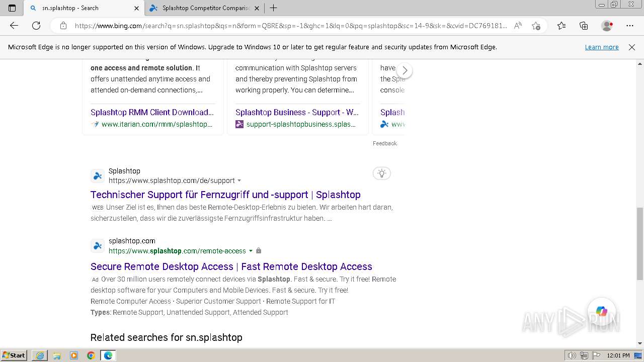Open Secure Remote Desktop Access ad link
This screenshot has width=644, height=362.
(x=231, y=266)
